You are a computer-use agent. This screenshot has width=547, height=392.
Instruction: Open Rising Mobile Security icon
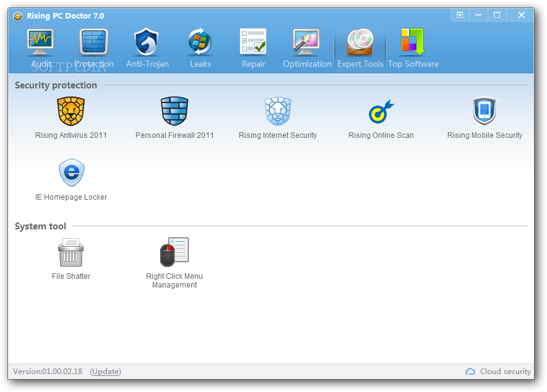click(485, 111)
